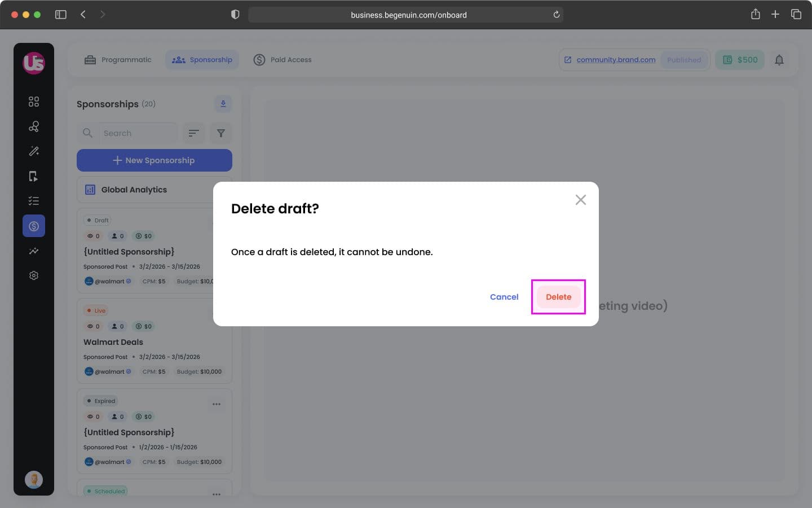Select the Walmart Deals sponsorship
This screenshot has width=812, height=508.
(155, 341)
